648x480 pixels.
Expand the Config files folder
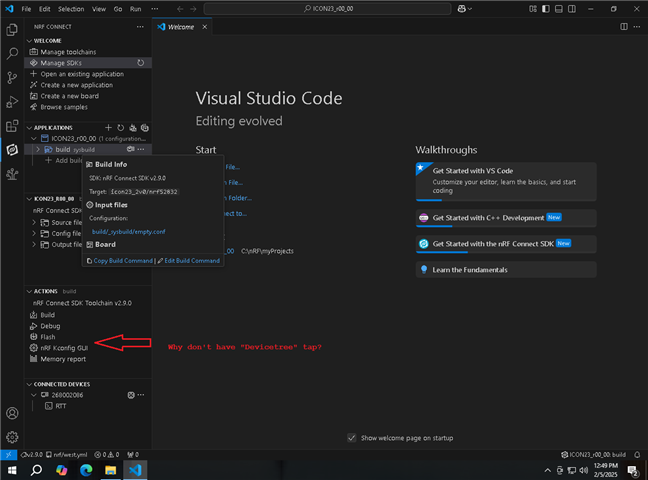click(34, 234)
